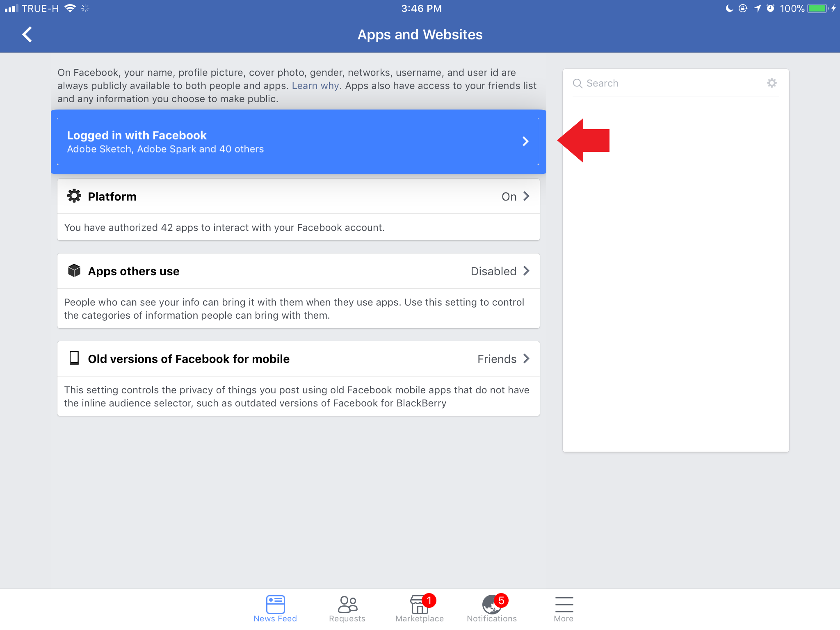The width and height of the screenshot is (840, 630).
Task: Click the Apps others use cube icon
Action: (x=74, y=271)
